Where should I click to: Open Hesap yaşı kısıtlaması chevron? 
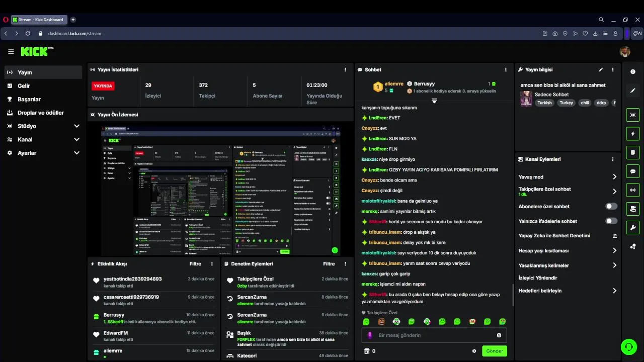614,250
